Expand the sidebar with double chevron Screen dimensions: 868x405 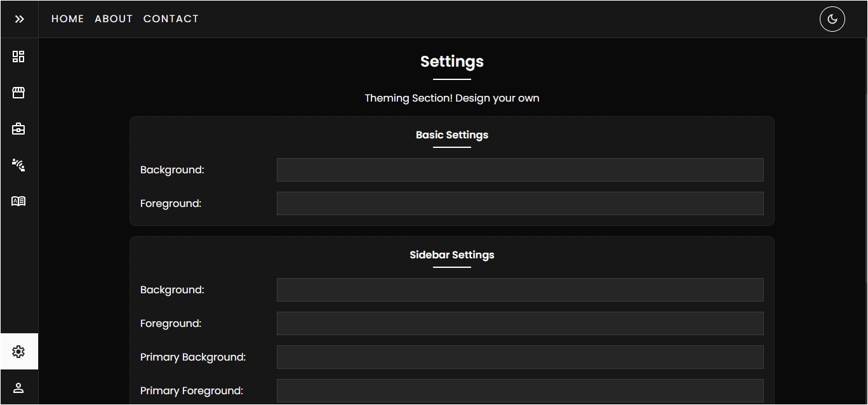coord(19,19)
